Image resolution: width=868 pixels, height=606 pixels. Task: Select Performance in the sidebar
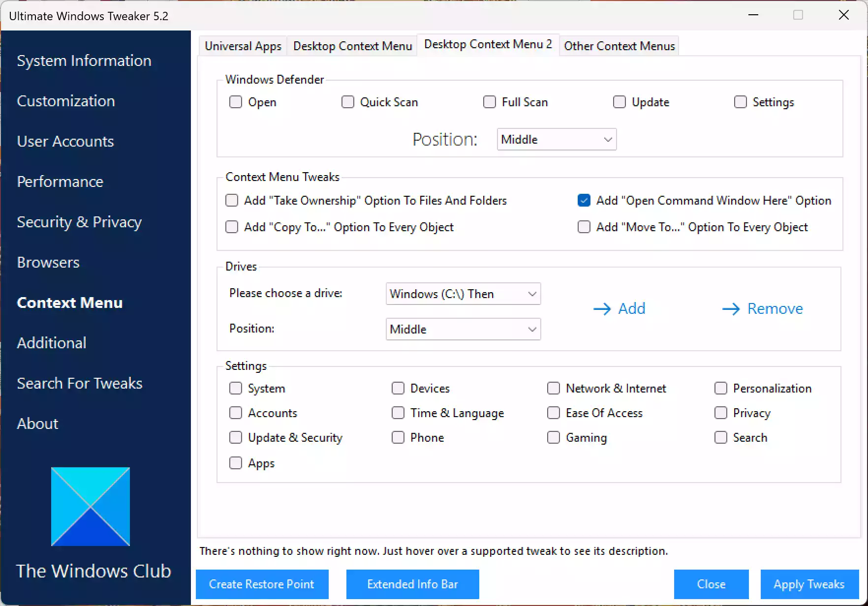tap(60, 182)
